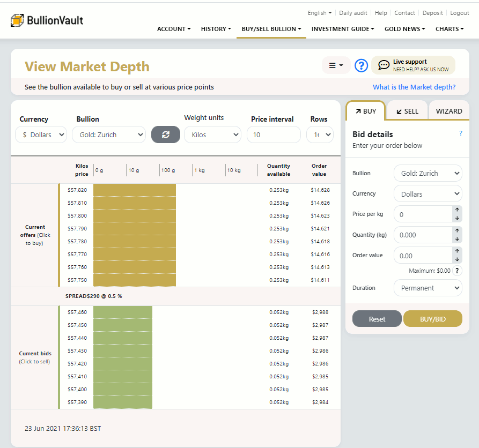479x448 pixels.
Task: Open the Bullion Gold: Zurich filter dropdown
Action: (x=109, y=135)
